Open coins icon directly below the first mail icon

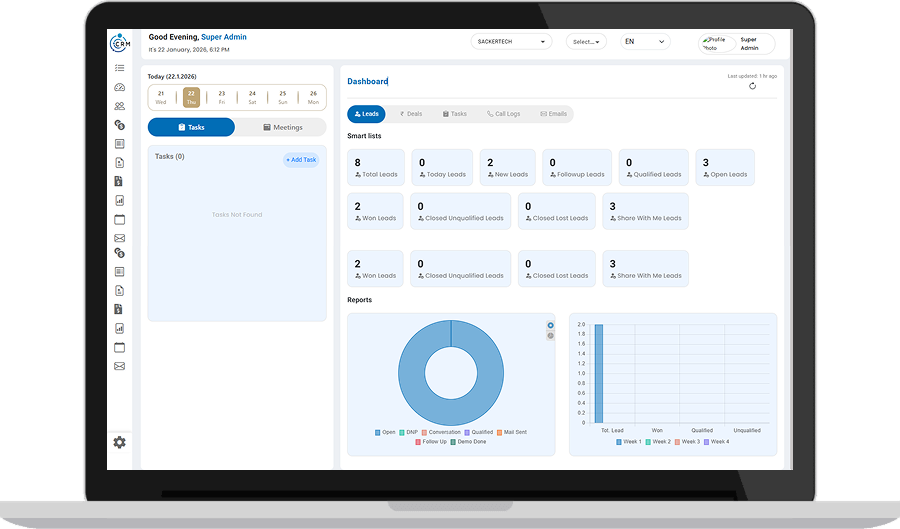[119, 252]
